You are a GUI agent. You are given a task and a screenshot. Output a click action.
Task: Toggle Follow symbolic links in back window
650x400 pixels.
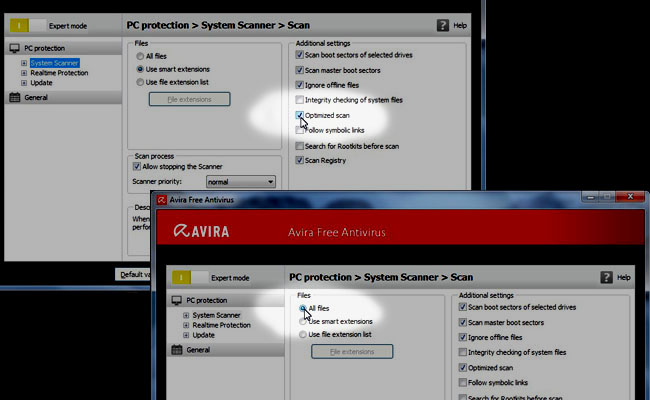coord(299,130)
